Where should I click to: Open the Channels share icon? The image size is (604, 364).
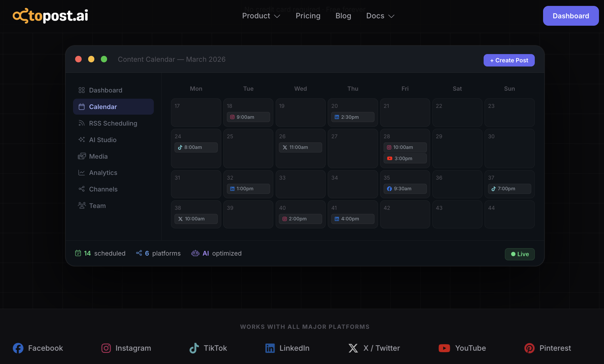[82, 189]
